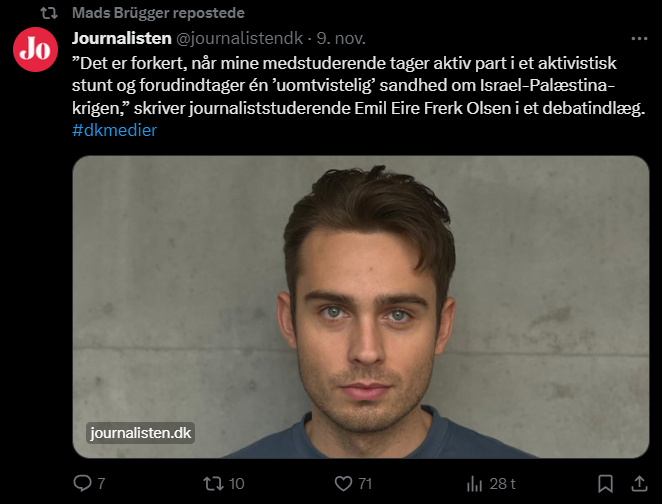Click the repost count 10
662x504 pixels.
(x=236, y=484)
